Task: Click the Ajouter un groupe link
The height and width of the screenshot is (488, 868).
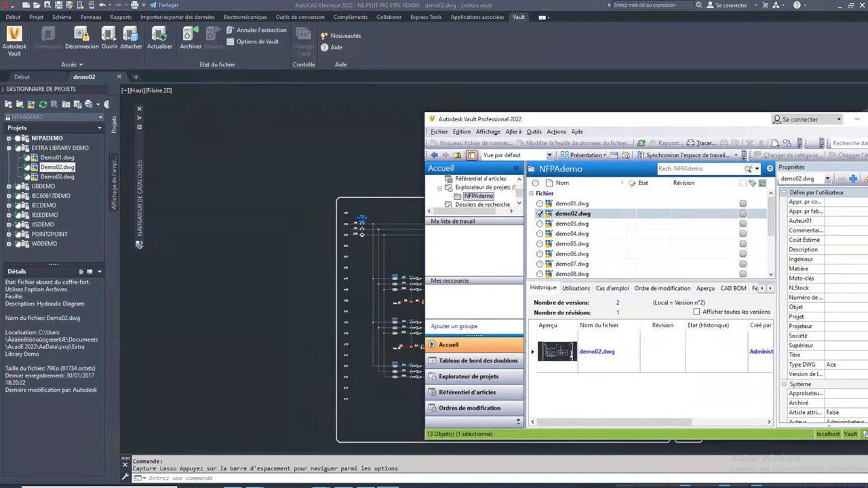Action: point(454,326)
